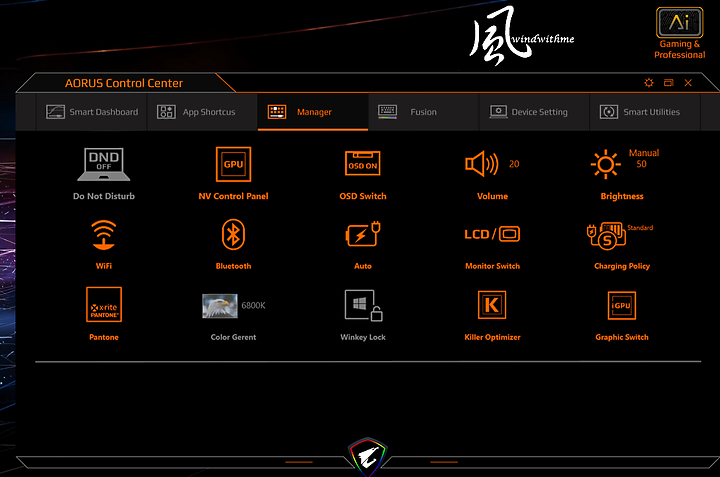Image resolution: width=720 pixels, height=477 pixels.
Task: Go to the Fusion tab
Action: point(423,112)
